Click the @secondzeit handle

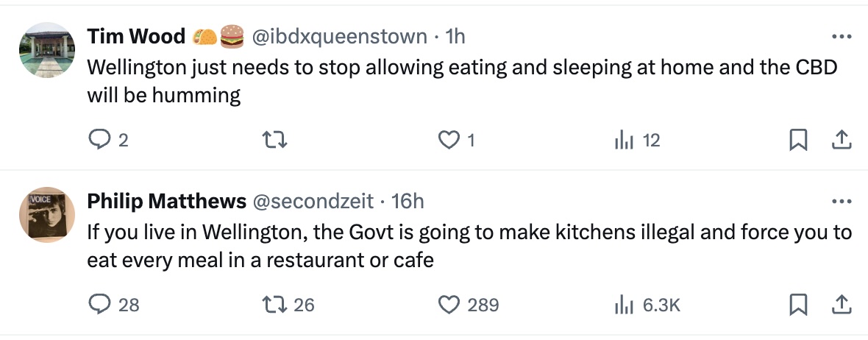(x=312, y=201)
